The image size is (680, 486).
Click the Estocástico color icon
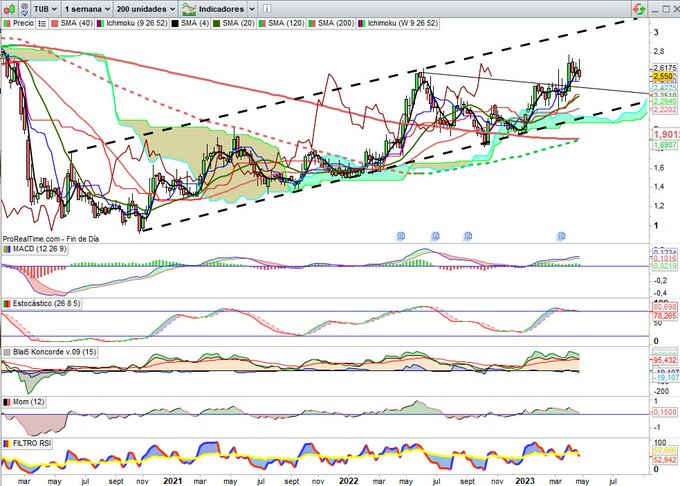tap(7, 304)
